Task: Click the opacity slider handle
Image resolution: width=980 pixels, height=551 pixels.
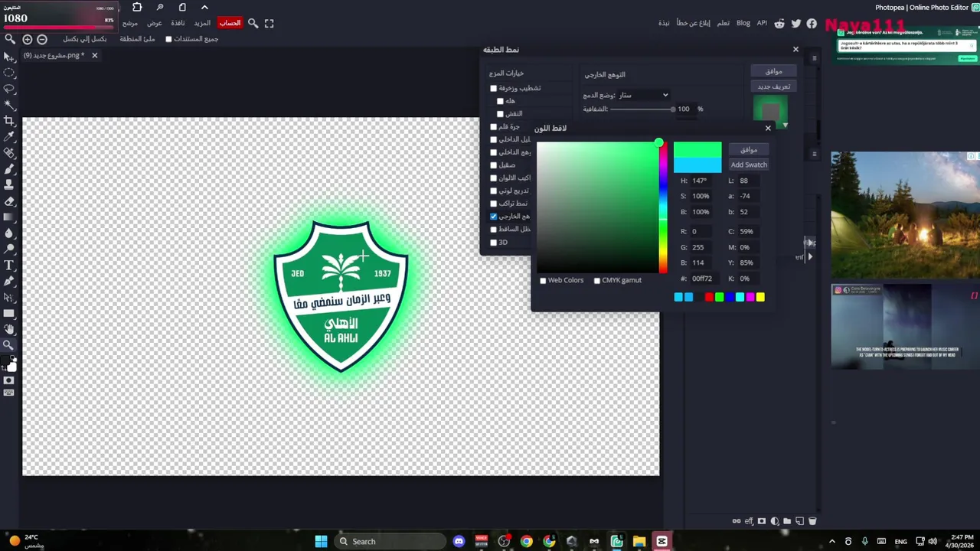Action: click(673, 109)
